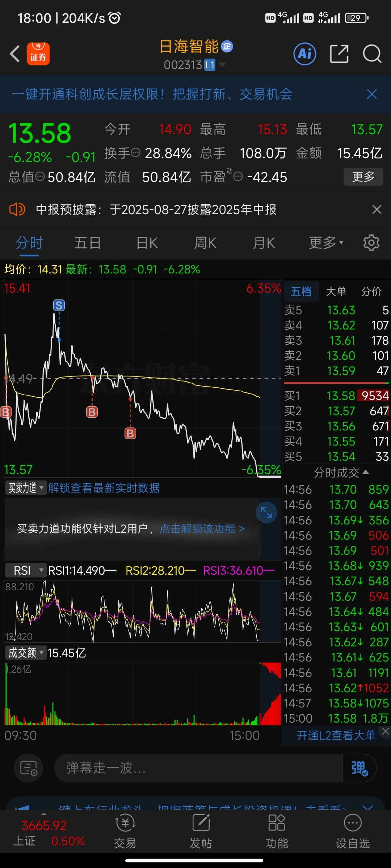Image resolution: width=391 pixels, height=868 pixels.
Task: Tap the share export icon
Action: [339, 54]
